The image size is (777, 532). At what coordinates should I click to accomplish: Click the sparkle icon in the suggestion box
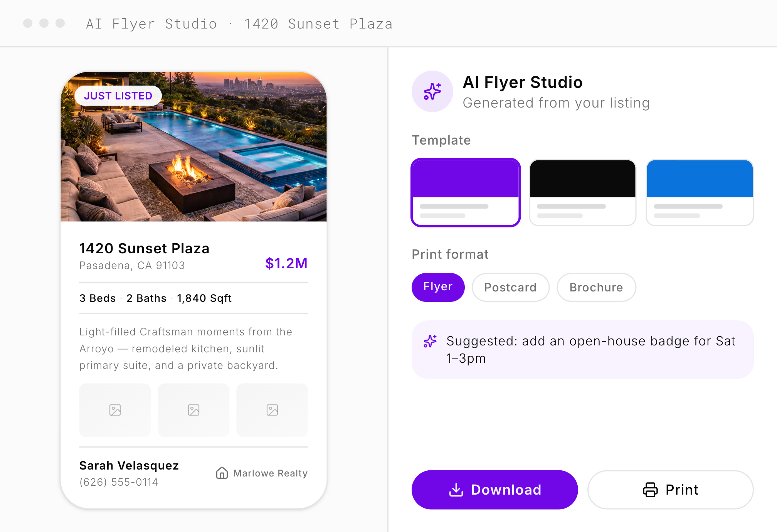point(430,341)
